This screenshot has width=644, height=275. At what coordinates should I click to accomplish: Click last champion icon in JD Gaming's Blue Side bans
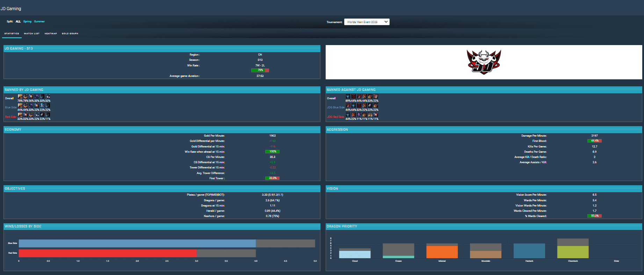[x=48, y=105]
